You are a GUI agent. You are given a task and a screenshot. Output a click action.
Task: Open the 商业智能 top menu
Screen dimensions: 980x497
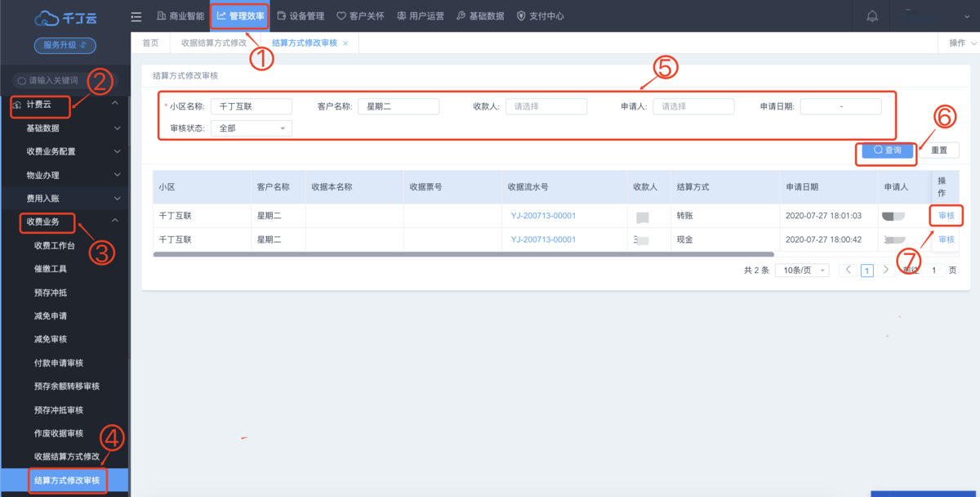pos(180,16)
